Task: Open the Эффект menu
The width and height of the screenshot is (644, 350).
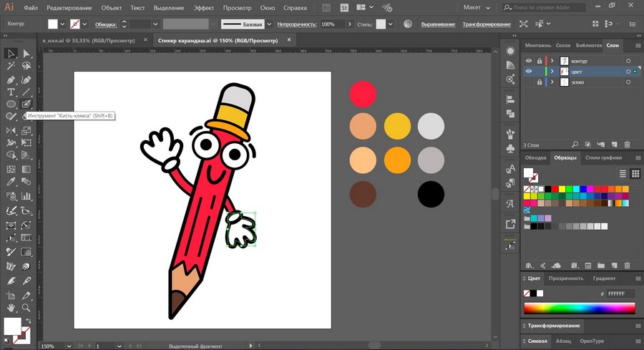Action: click(x=204, y=8)
